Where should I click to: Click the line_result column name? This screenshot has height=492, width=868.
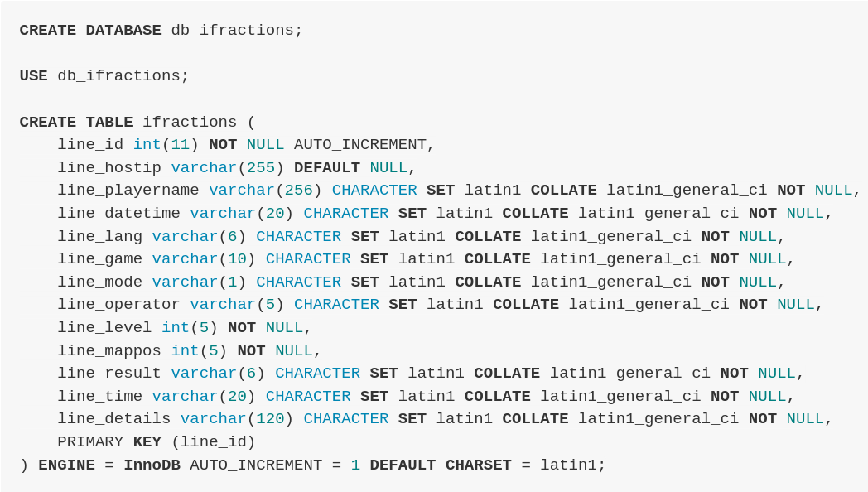pyautogui.click(x=109, y=373)
